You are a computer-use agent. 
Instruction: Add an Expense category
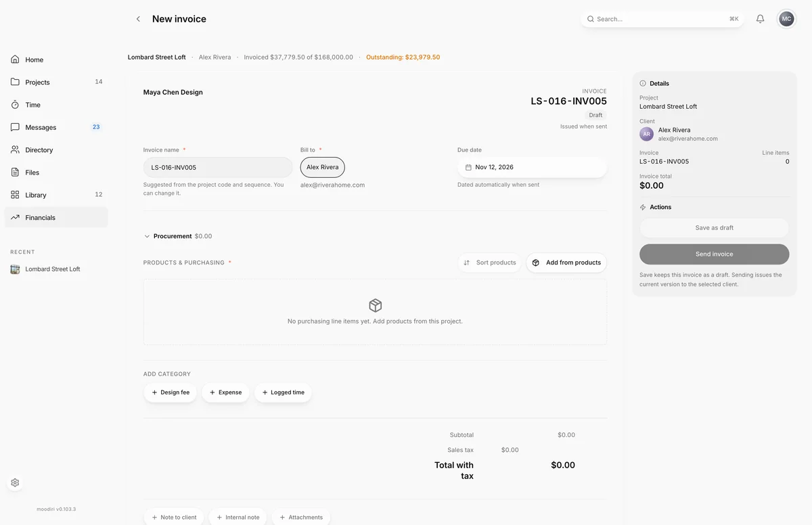[225, 392]
